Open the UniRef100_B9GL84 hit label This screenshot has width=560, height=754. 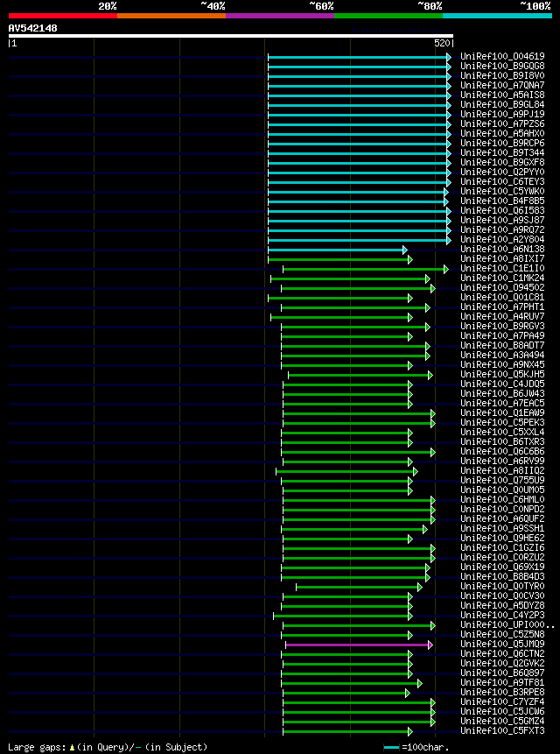pos(502,104)
